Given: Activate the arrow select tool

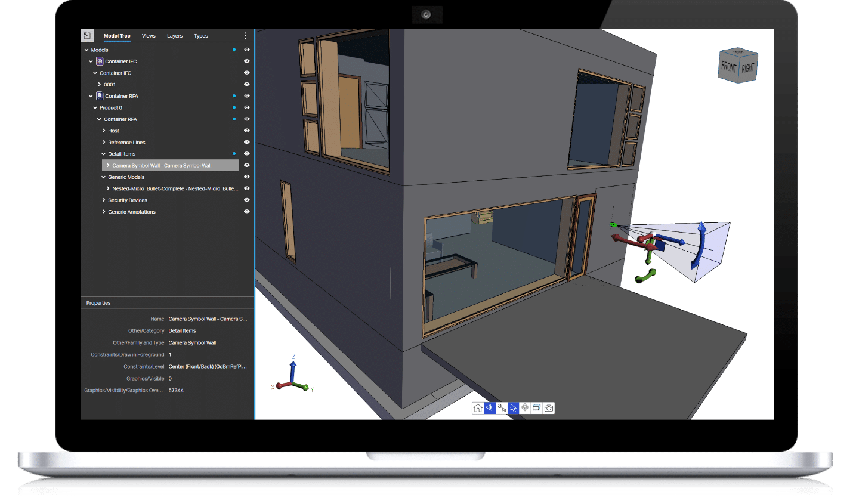Looking at the screenshot, I should point(514,408).
